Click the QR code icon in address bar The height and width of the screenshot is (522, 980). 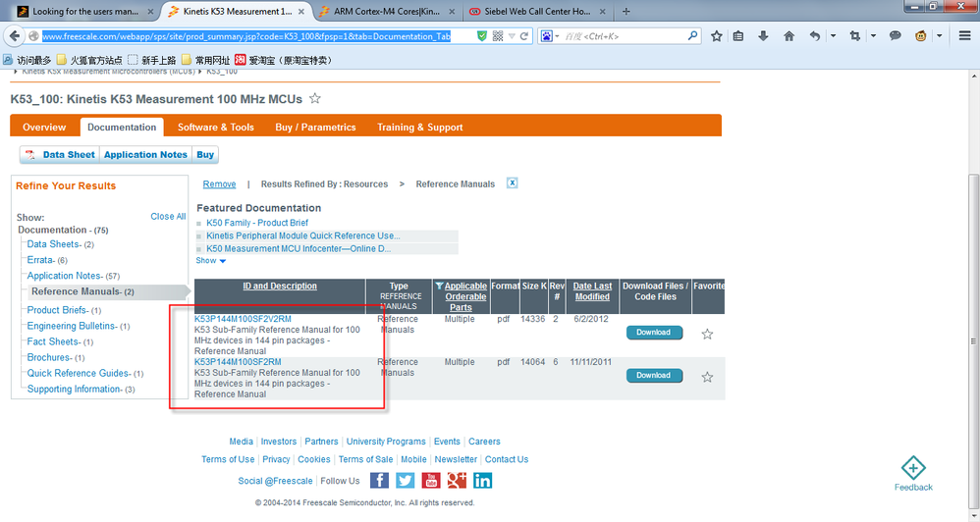(498, 36)
